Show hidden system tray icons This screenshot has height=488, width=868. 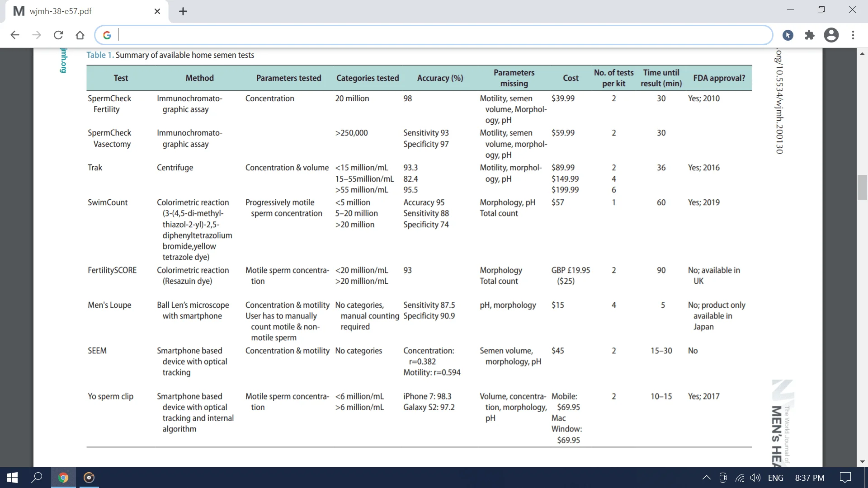706,478
